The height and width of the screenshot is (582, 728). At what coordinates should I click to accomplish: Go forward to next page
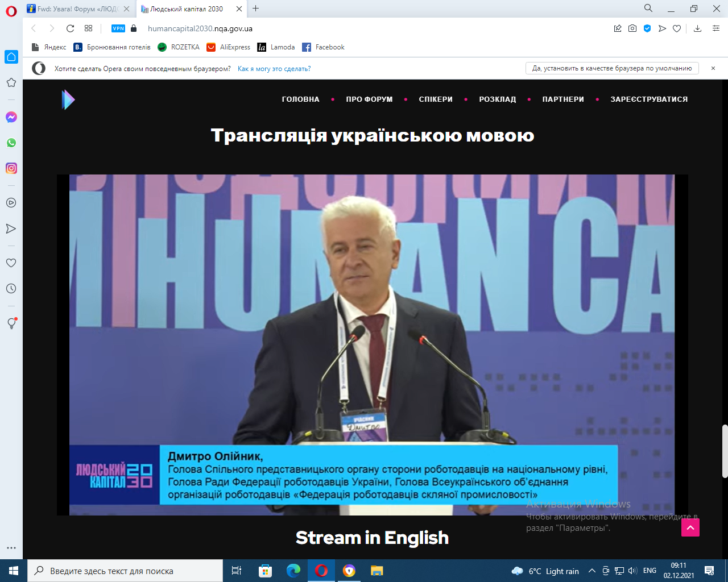[x=52, y=28]
